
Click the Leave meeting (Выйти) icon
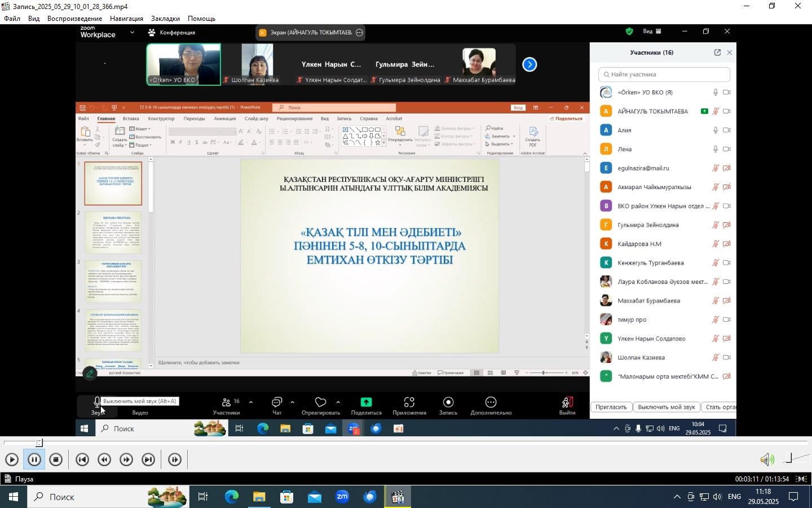coord(567,402)
